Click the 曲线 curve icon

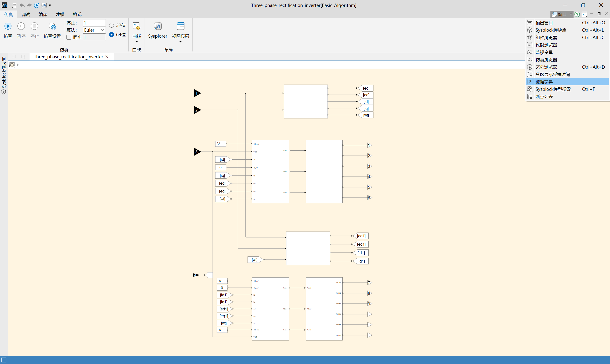pos(136,26)
